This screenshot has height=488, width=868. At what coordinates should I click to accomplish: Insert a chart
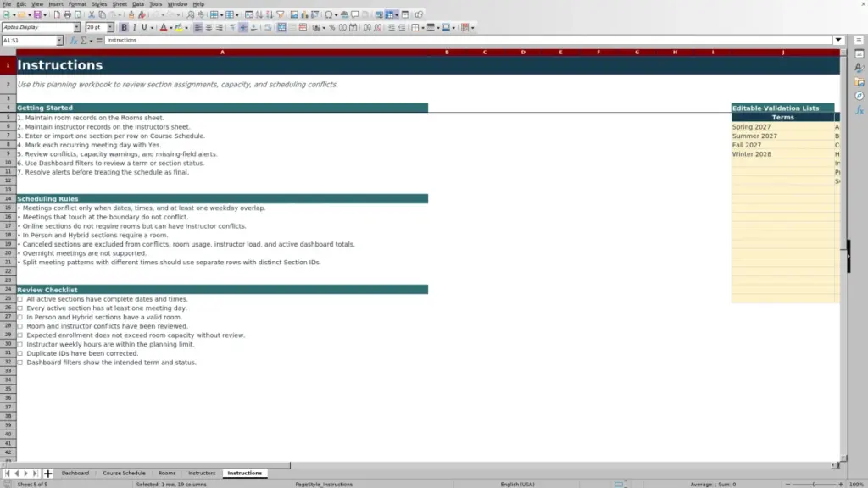tap(304, 15)
